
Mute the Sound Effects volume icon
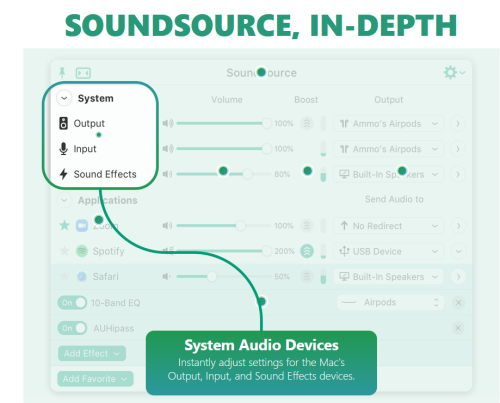point(167,174)
